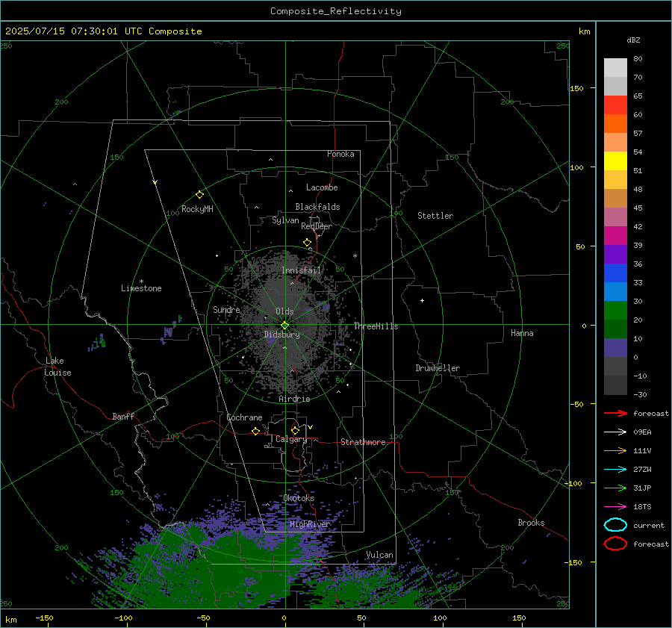Click the Ponoka city label

click(340, 154)
